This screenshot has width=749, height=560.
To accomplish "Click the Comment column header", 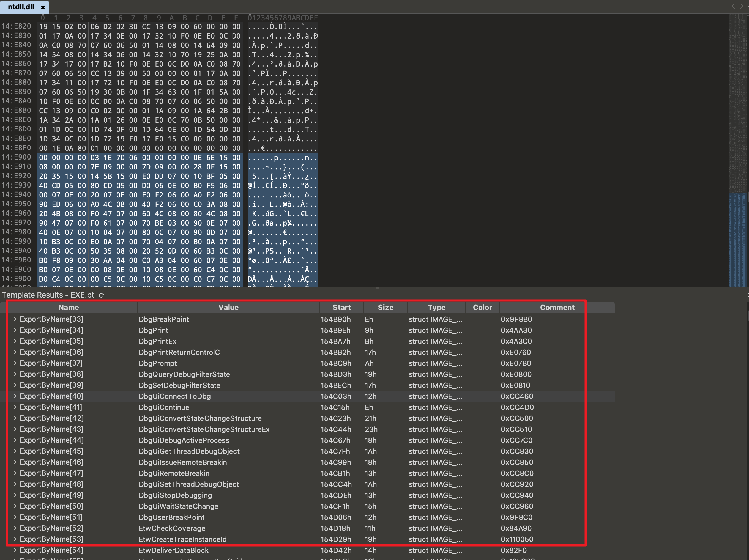I will point(557,307).
